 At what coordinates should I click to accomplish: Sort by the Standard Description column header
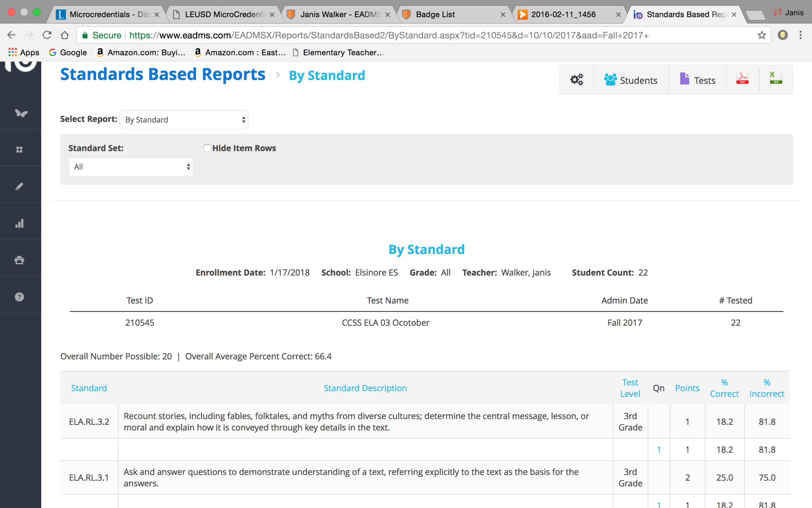point(365,388)
